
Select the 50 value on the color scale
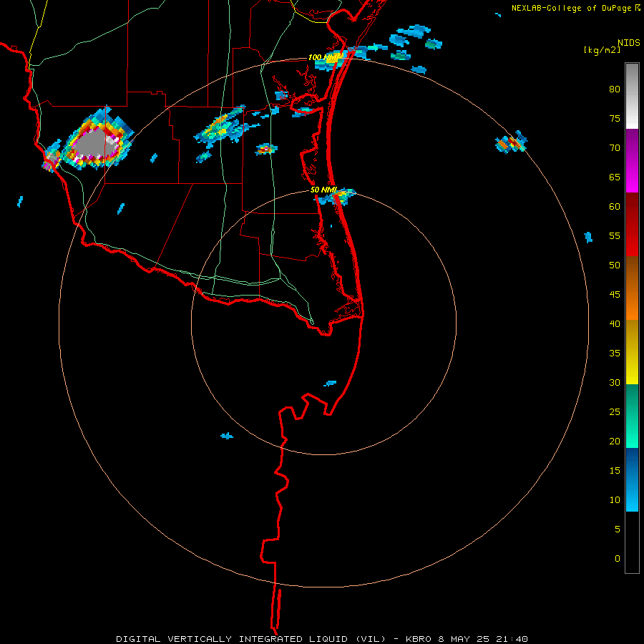(615, 265)
